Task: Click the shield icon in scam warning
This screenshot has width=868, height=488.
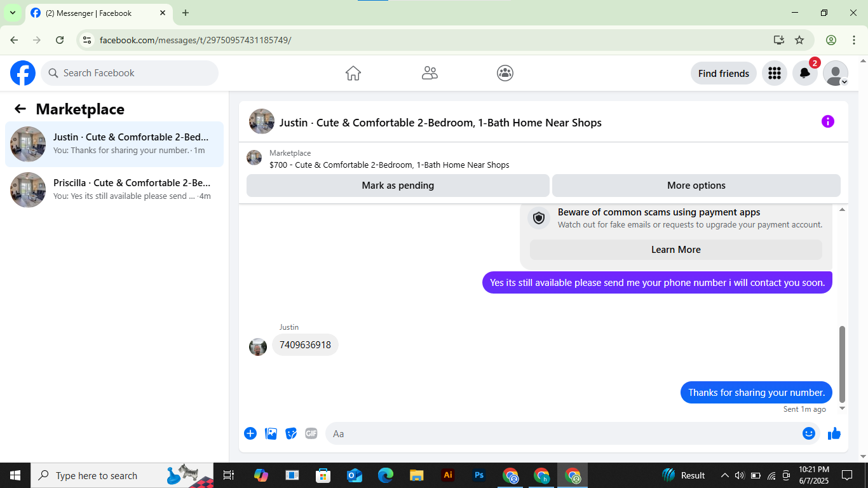Action: coord(539,218)
